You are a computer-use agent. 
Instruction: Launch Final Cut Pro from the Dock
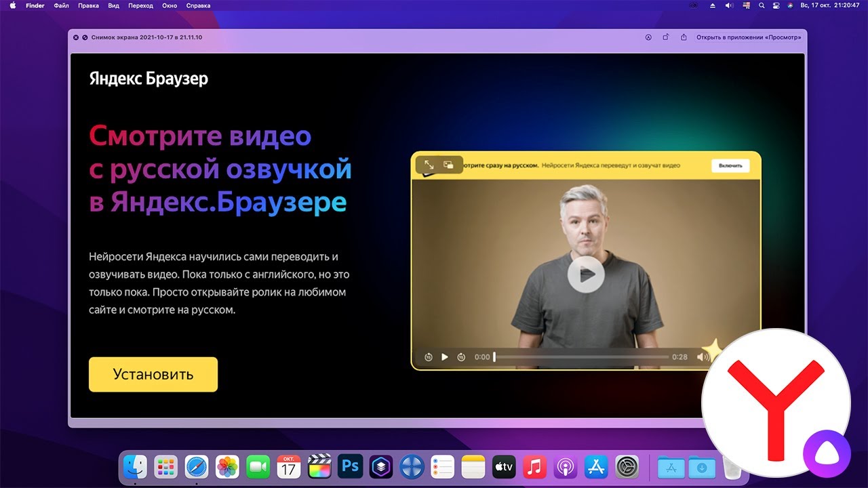click(x=319, y=467)
